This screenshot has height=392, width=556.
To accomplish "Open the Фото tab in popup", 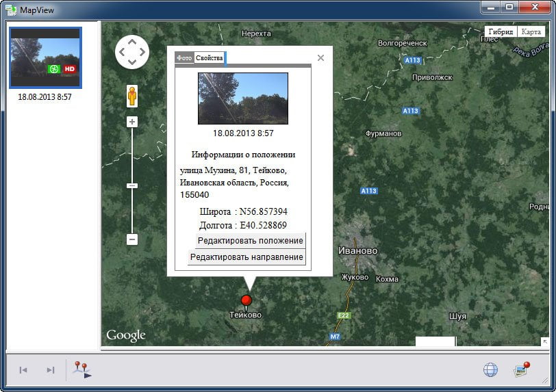I will 184,57.
